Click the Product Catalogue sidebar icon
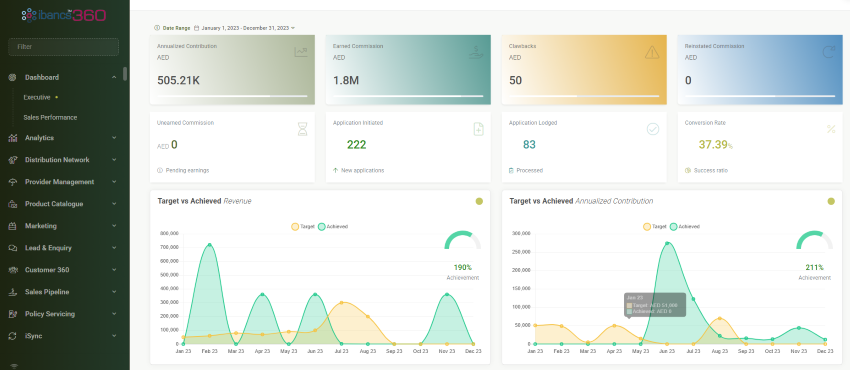 point(12,204)
